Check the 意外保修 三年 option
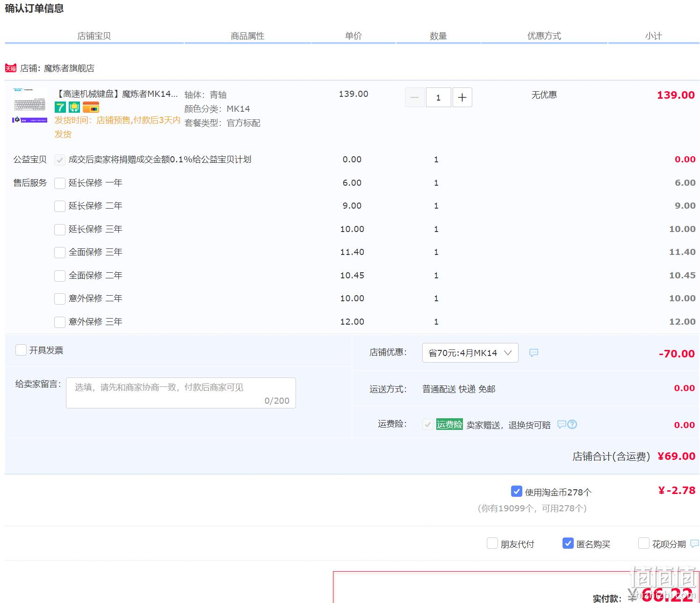 pos(60,322)
